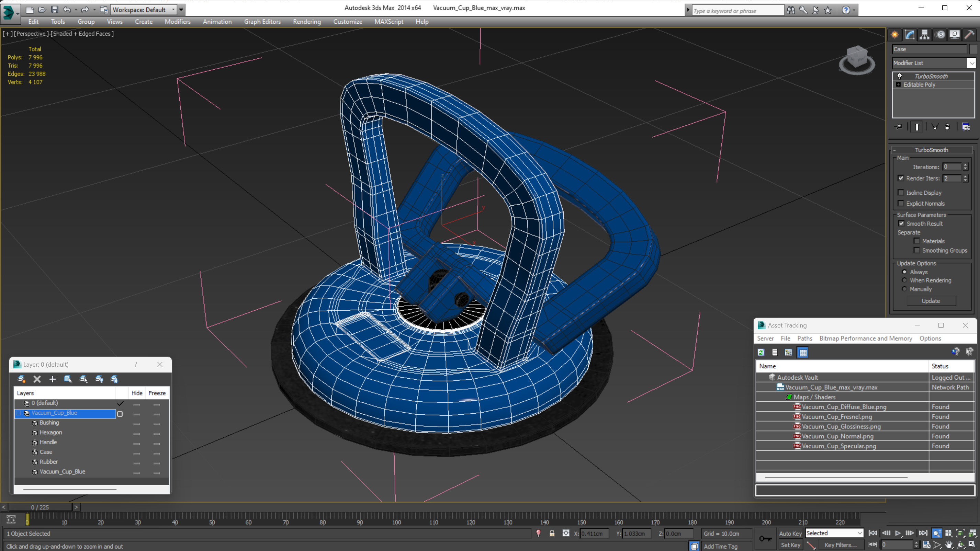
Task: Open the Modify command panel tab
Action: [910, 35]
